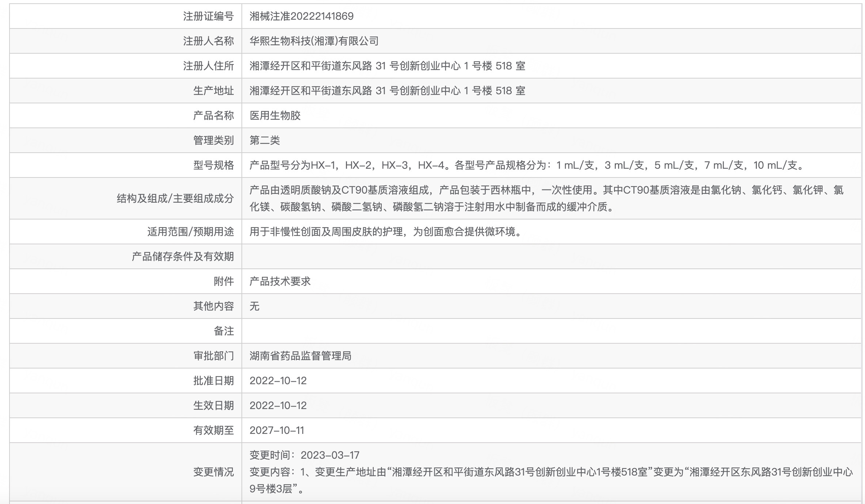Select the 变更情况 label
The width and height of the screenshot is (865, 504).
213,472
